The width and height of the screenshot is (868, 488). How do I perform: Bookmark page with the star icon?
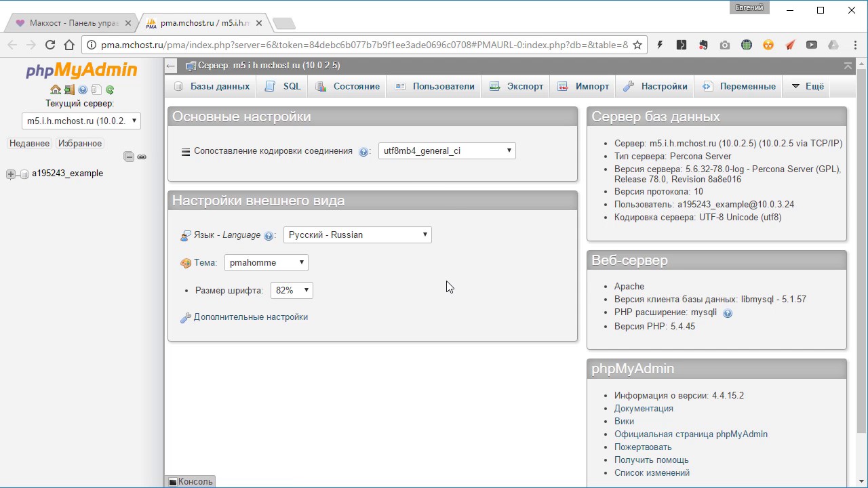[637, 45]
